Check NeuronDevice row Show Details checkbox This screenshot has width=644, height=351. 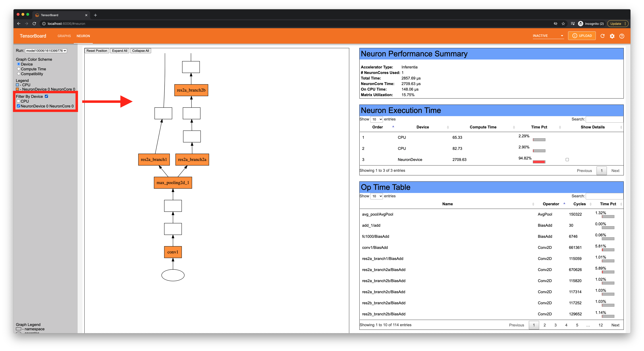[567, 160]
